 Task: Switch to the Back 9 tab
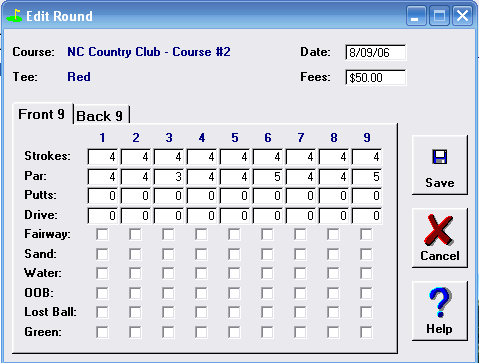coord(100,116)
